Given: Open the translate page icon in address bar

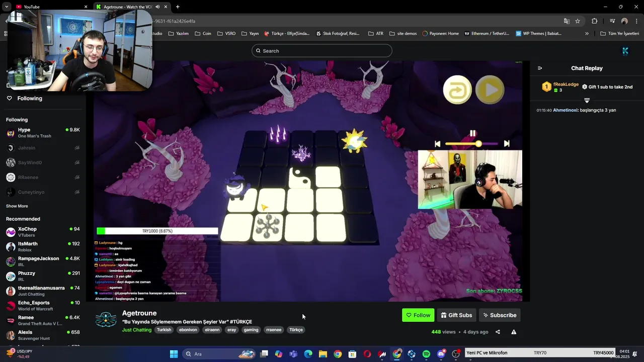Looking at the screenshot, I should coord(567,21).
